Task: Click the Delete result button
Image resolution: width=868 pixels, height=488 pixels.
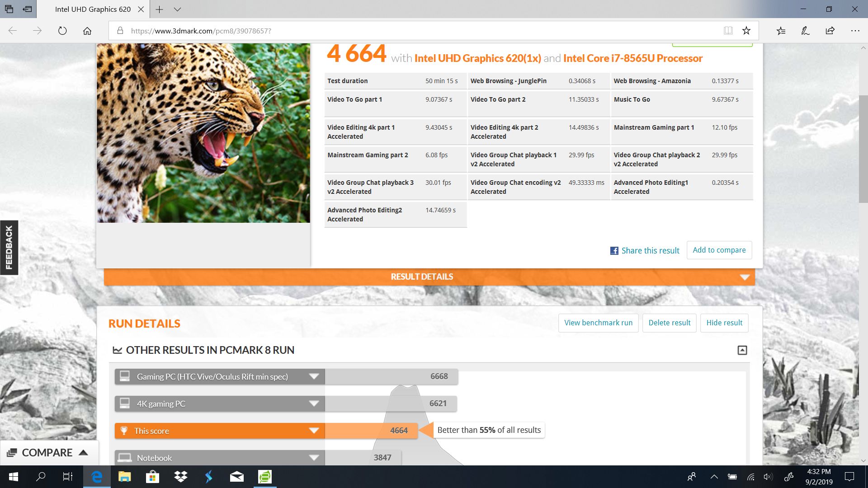Action: [669, 323]
